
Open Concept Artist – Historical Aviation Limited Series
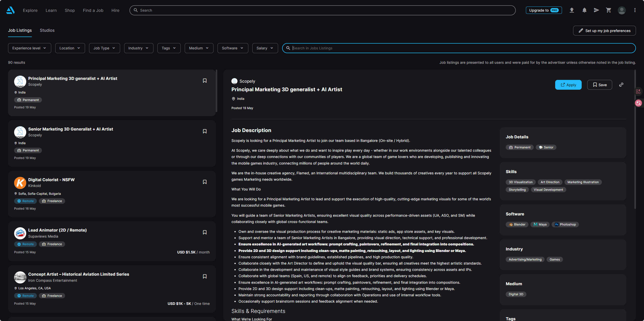(x=79, y=274)
